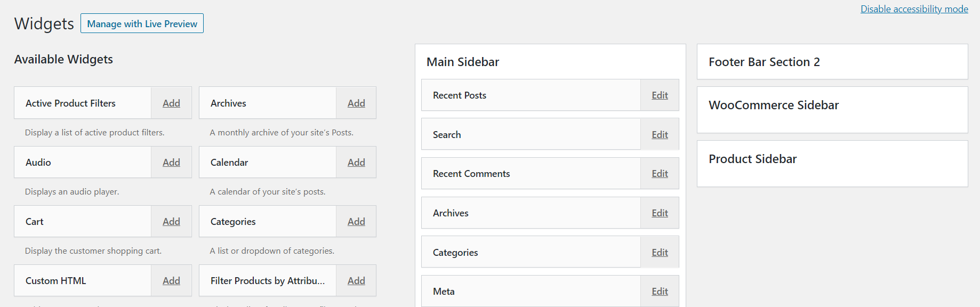Click Disable accessibility mode link
980x307 pixels.
point(914,9)
